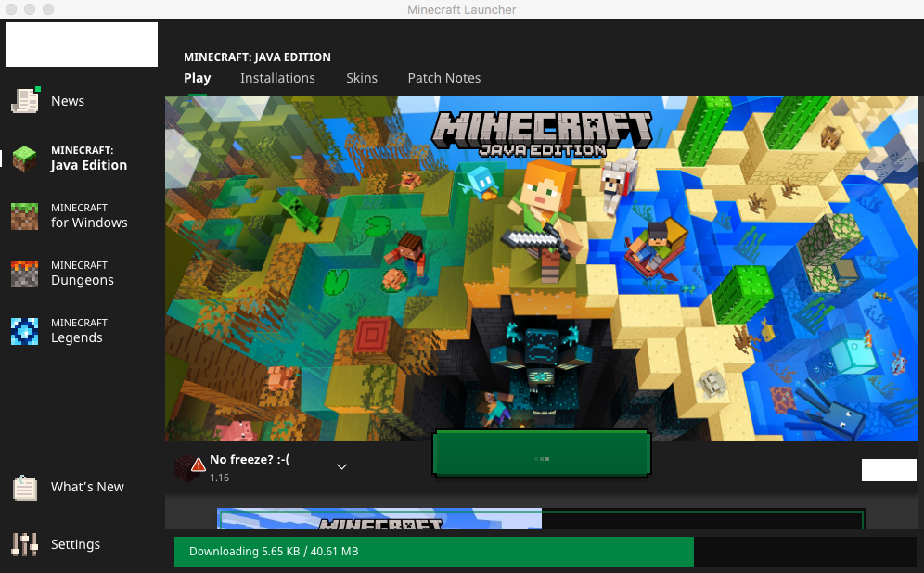The width and height of the screenshot is (924, 573).
Task: Open the News section newspaper icon
Action: click(25, 101)
